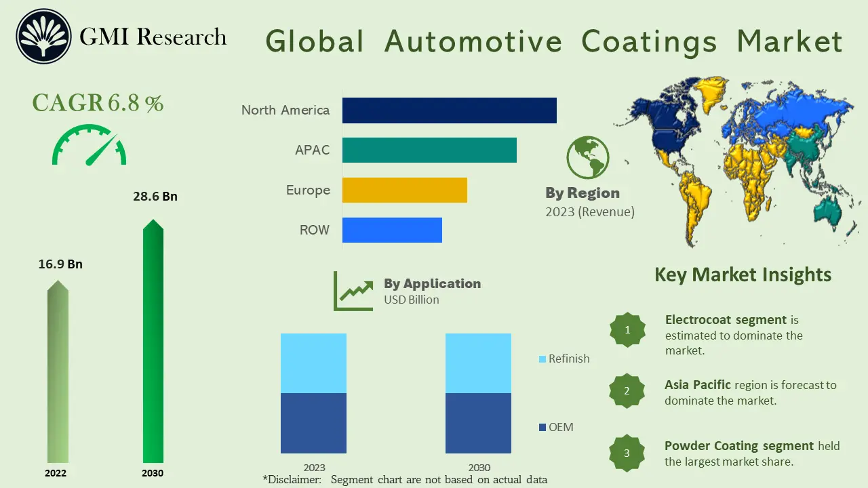Image resolution: width=868 pixels, height=488 pixels.
Task: Click the globe icon near By Region
Action: click(587, 157)
